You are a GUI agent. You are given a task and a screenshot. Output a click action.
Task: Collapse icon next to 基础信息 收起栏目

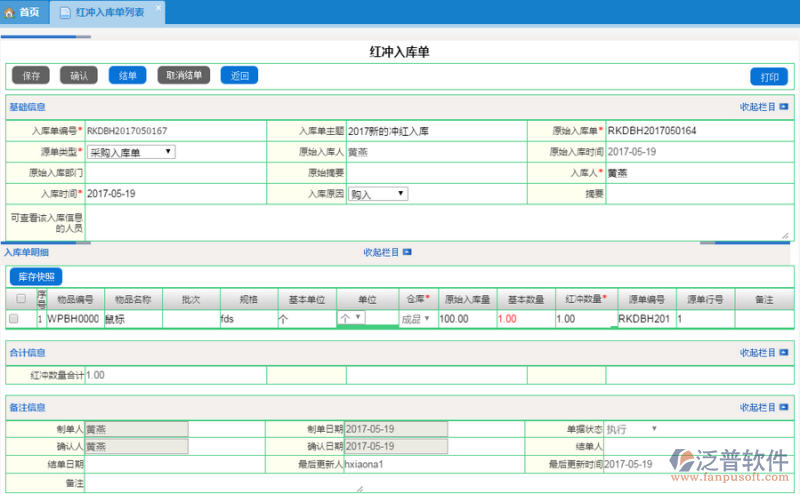point(784,107)
